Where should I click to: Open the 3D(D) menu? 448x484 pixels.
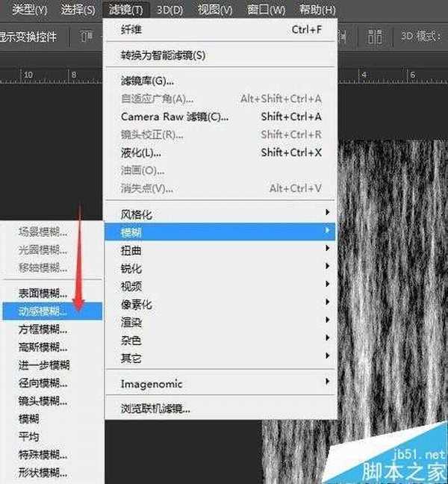pyautogui.click(x=169, y=10)
